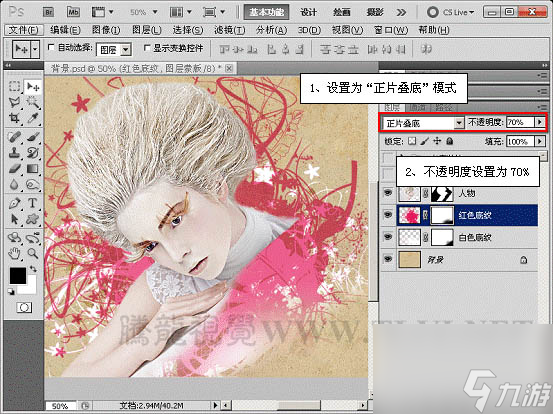Select the Custom Shape tool

33,219
